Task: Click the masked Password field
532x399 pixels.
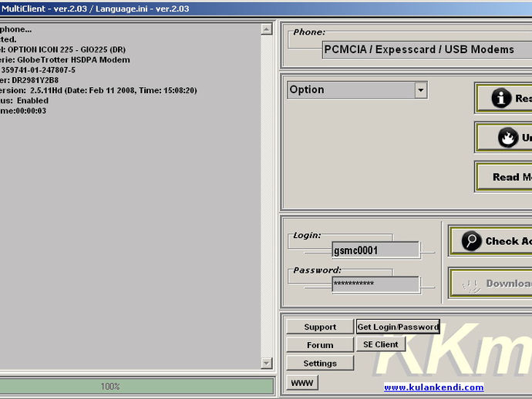Action: point(375,284)
